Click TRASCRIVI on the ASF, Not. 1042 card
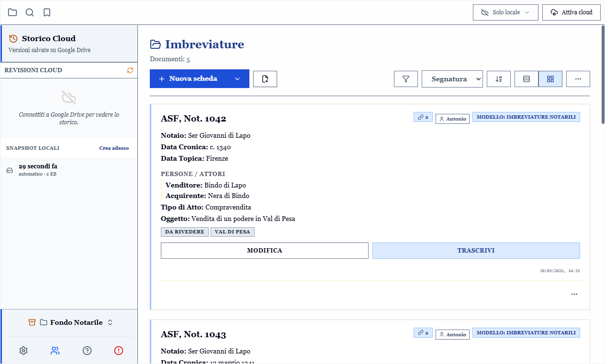Screen dimensions: 605x364 [476, 251]
